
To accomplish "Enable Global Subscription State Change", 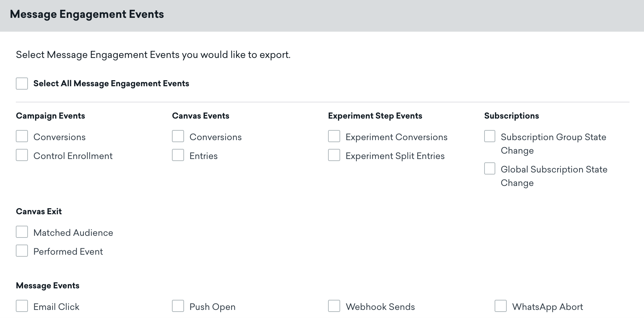I will 490,169.
